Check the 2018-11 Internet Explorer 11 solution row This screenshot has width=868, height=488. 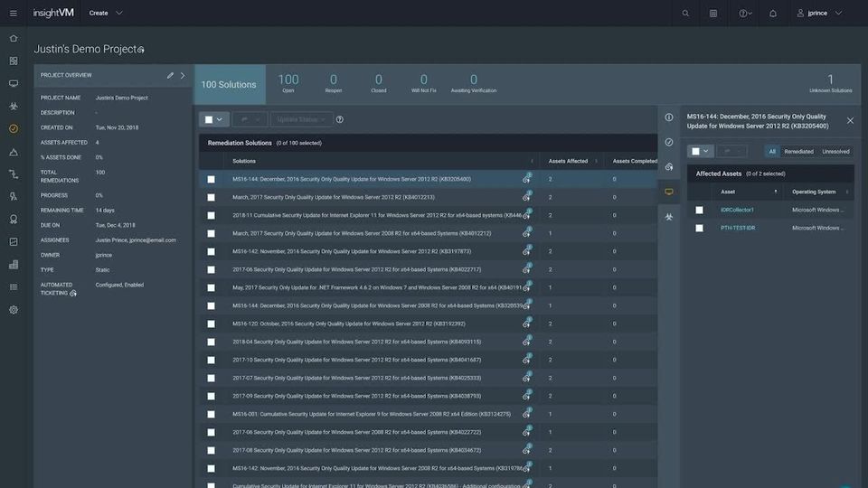tap(211, 215)
